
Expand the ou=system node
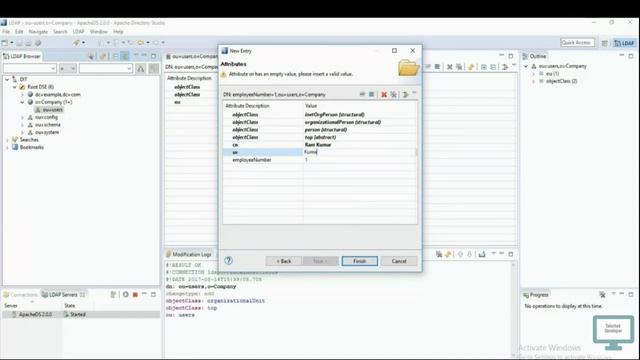(22, 132)
